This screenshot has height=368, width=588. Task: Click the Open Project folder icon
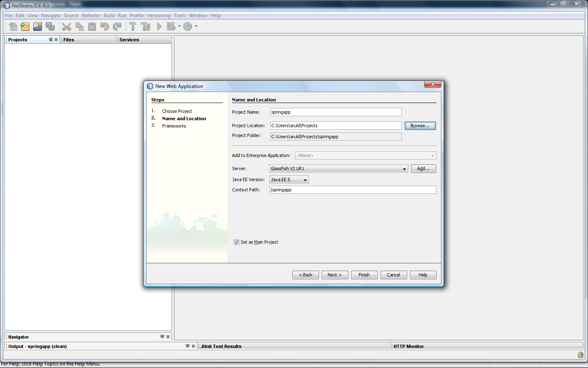pyautogui.click(x=38, y=27)
